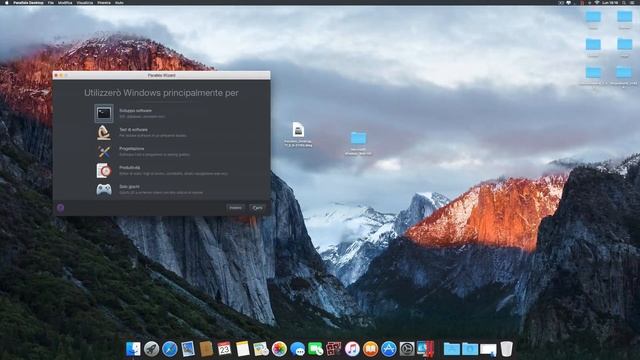The width and height of the screenshot is (640, 360).
Task: Open Finder from the Dock
Action: [133, 349]
